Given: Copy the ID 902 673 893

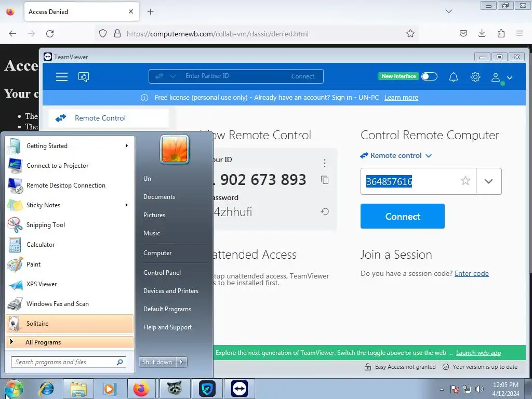Looking at the screenshot, I should (x=325, y=180).
